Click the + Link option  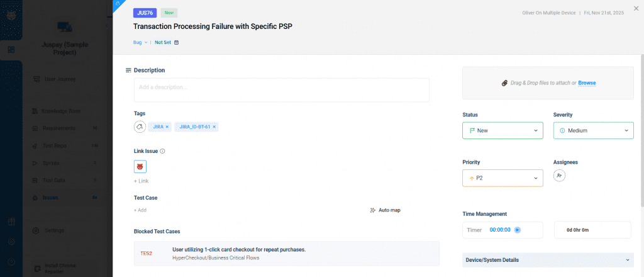(x=141, y=181)
